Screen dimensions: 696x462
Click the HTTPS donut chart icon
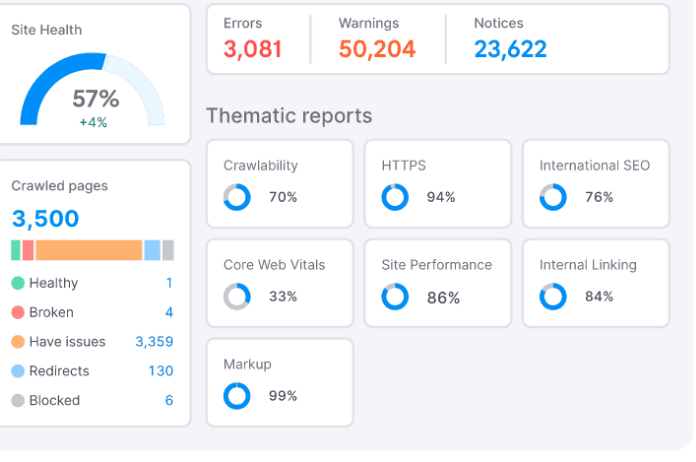(395, 197)
